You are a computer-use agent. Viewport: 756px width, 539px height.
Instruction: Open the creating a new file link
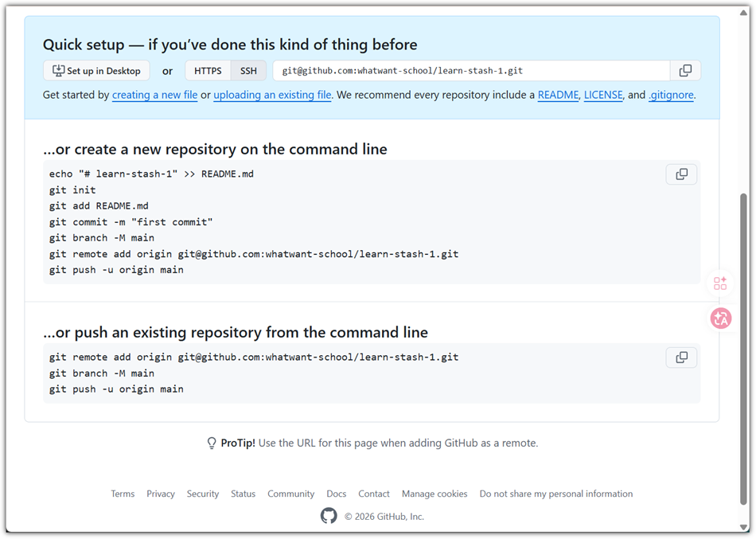click(x=154, y=95)
